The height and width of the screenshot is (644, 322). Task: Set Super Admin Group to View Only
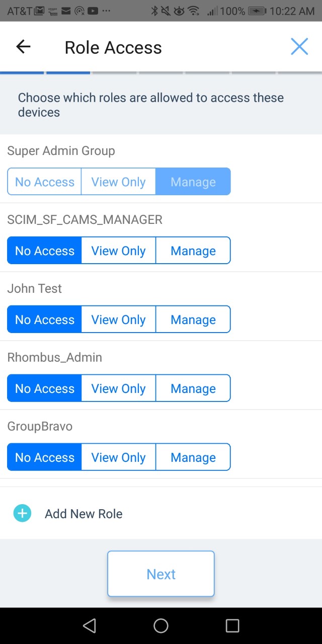point(118,182)
